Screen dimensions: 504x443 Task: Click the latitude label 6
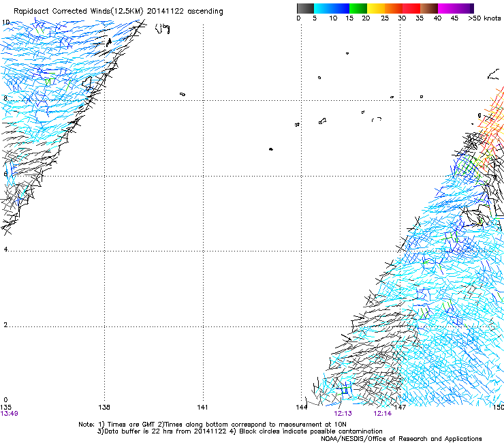coord(5,174)
